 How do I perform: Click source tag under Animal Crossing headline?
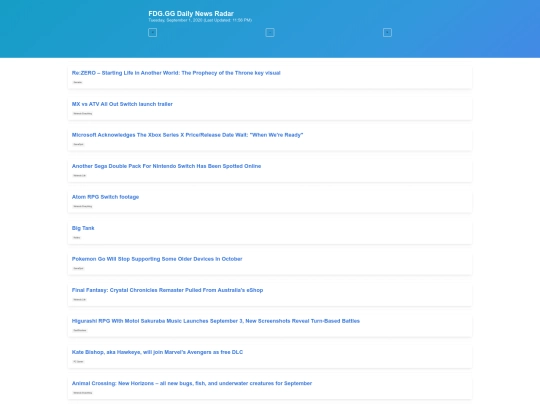click(83, 393)
